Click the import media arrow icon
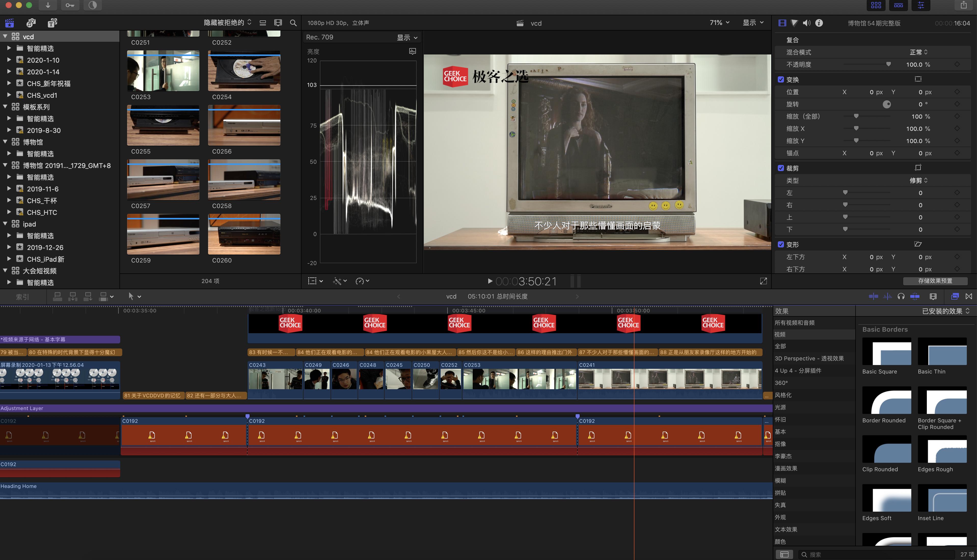 48,5
